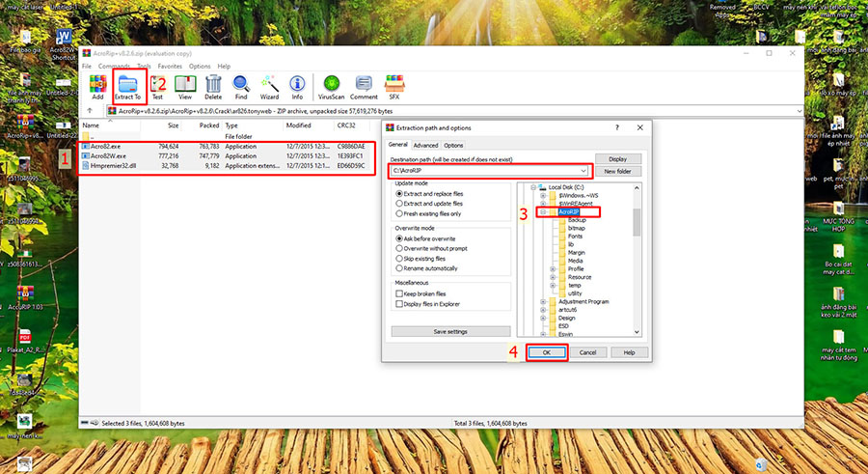The height and width of the screenshot is (474, 868).
Task: Select the Design folder in tree
Action: coord(566,319)
